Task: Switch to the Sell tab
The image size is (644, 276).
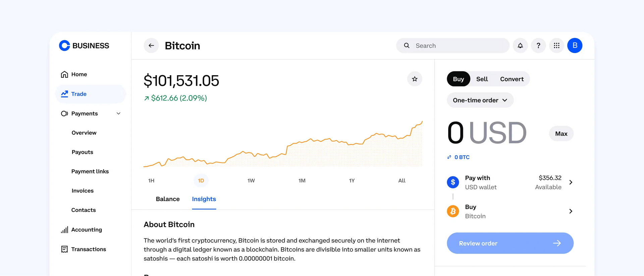Action: click(x=482, y=79)
